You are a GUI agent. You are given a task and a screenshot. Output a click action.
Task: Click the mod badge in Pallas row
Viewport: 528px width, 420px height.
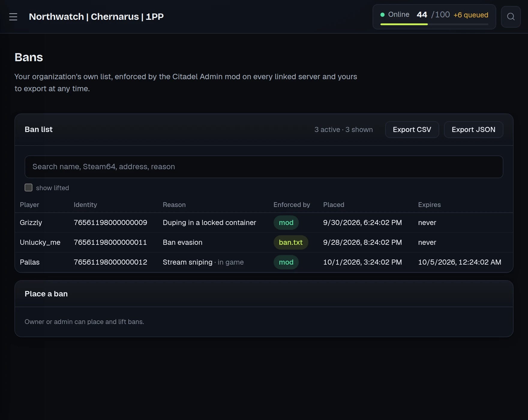tap(286, 262)
